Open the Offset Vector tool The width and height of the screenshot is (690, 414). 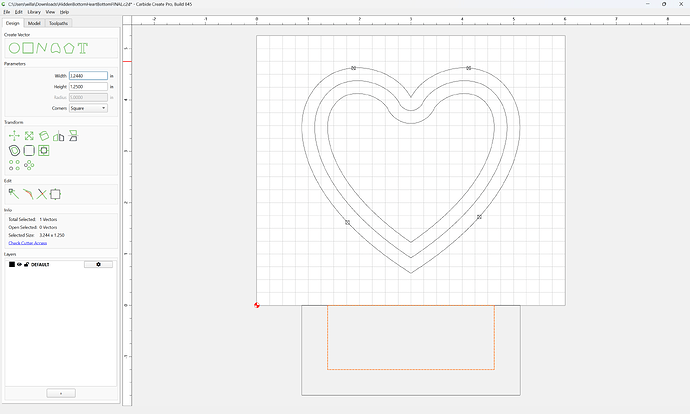(x=14, y=150)
